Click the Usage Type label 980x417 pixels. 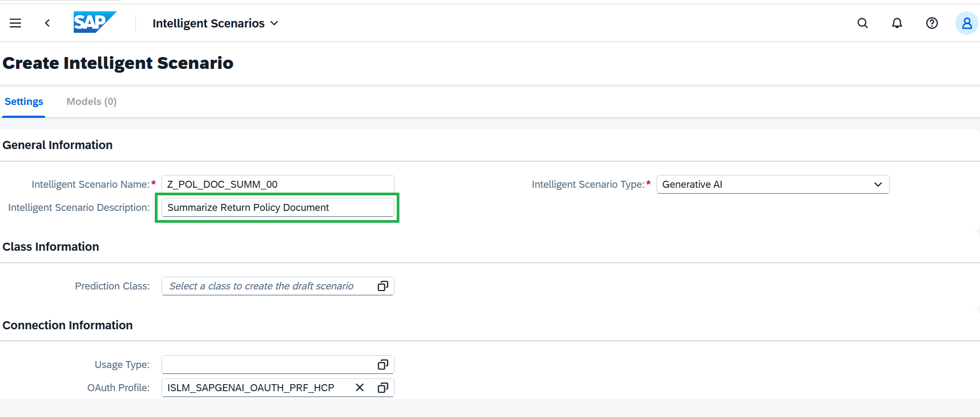pyautogui.click(x=122, y=365)
